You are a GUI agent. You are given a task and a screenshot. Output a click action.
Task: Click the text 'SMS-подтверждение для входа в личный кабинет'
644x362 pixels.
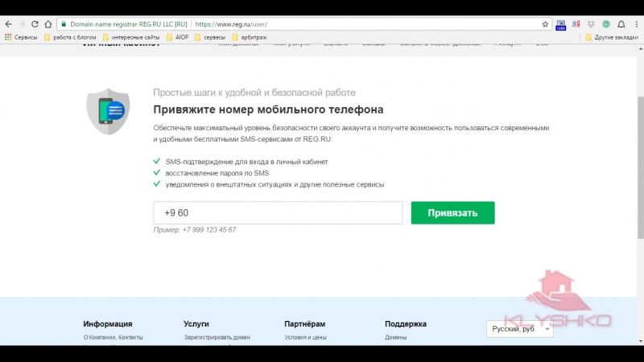(x=246, y=162)
